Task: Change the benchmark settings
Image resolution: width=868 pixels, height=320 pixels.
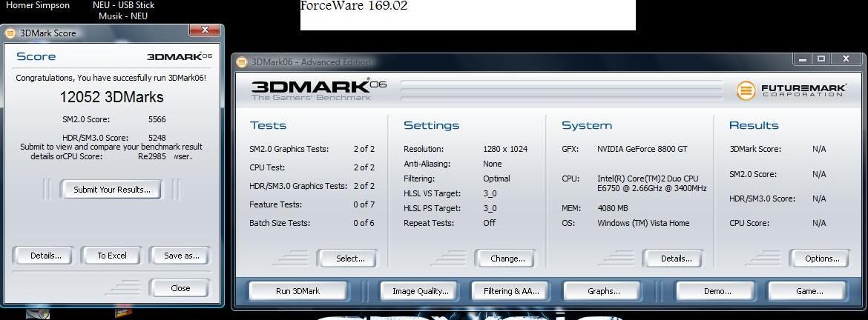Action: (x=507, y=259)
